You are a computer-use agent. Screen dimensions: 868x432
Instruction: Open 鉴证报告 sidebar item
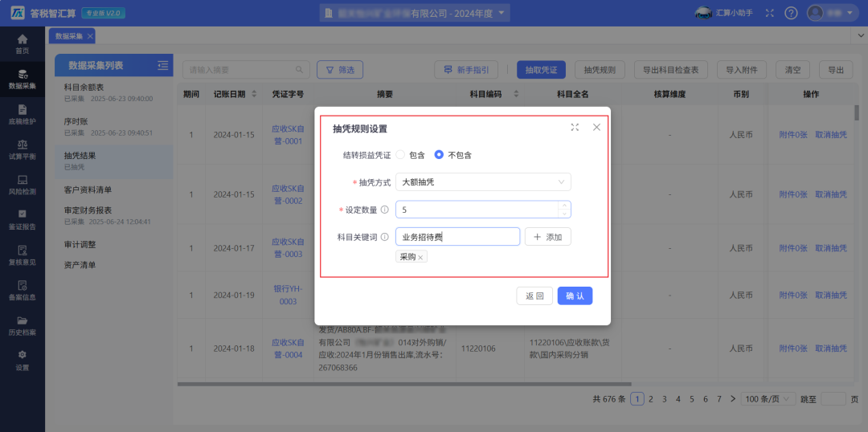pos(23,220)
